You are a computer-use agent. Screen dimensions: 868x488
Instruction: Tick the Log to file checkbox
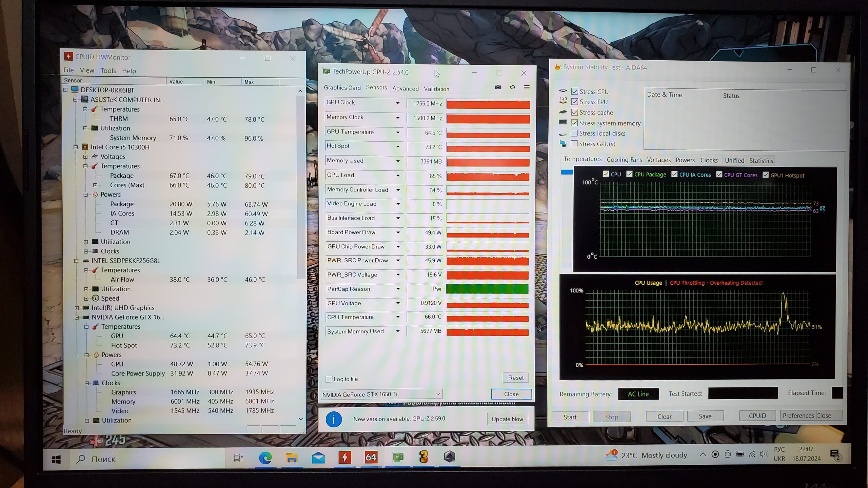click(329, 379)
